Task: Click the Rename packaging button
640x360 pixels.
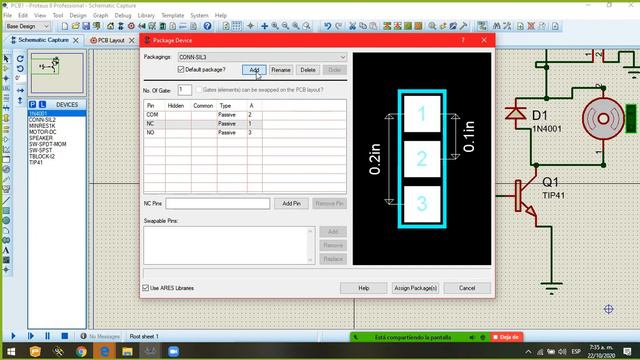Action: pos(281,70)
